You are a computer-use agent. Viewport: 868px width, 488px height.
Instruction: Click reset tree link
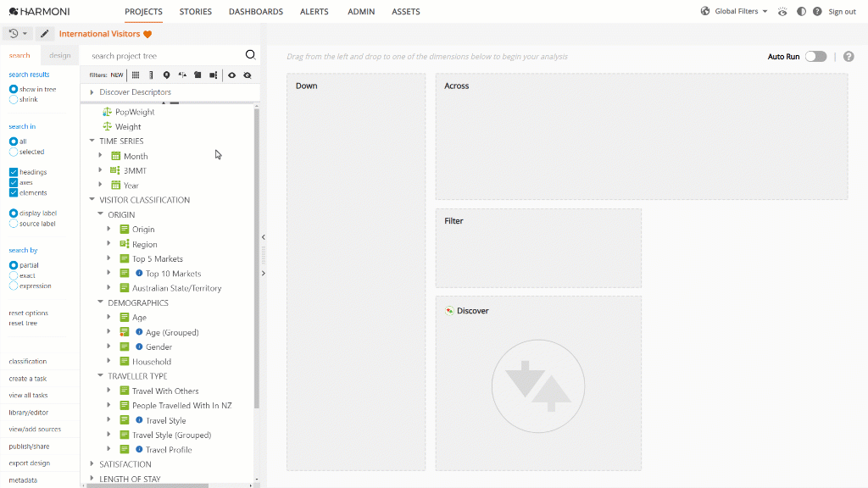tap(23, 323)
